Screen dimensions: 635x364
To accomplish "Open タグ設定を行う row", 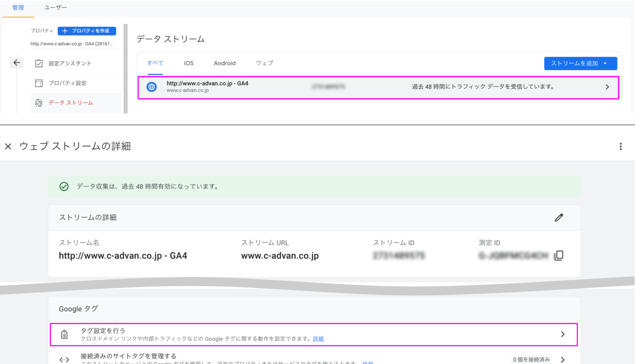I will [314, 334].
